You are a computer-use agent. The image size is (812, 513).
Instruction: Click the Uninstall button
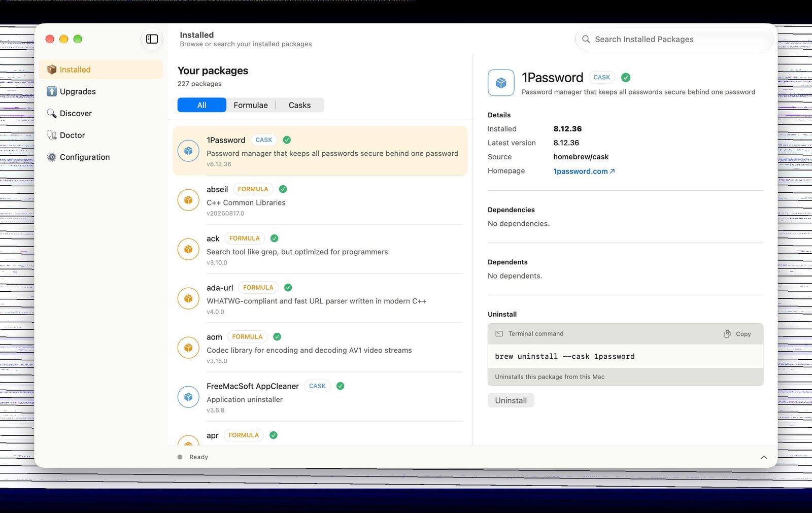coord(511,400)
